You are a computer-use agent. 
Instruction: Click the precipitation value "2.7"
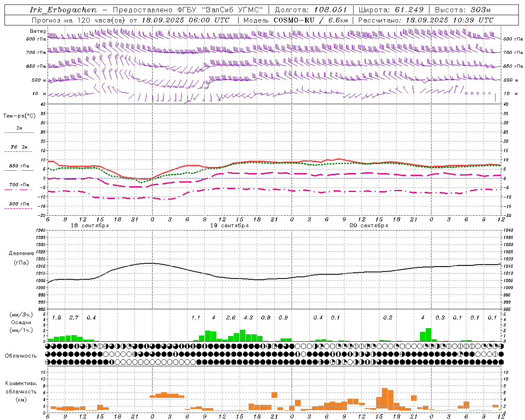tap(74, 317)
